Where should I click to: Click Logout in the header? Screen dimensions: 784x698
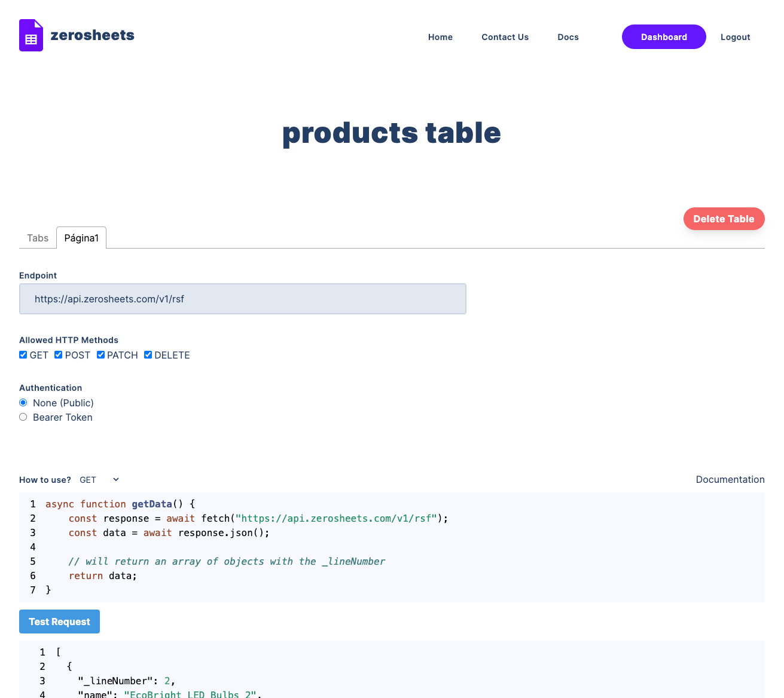[735, 37]
